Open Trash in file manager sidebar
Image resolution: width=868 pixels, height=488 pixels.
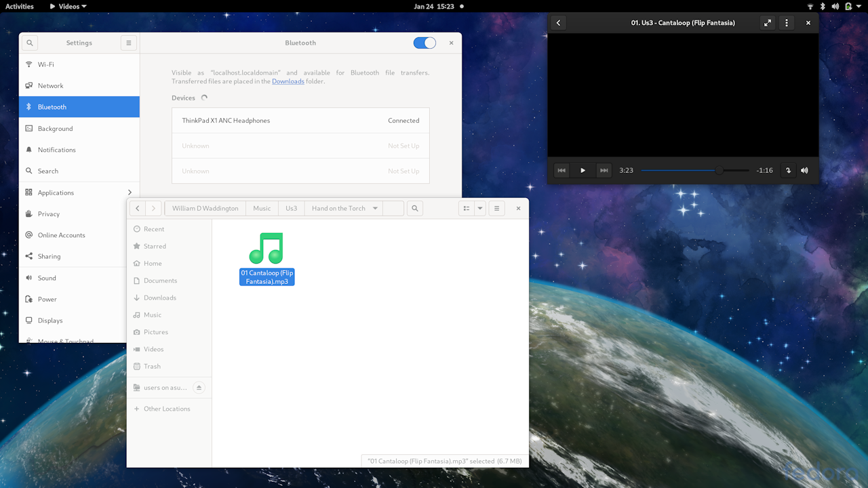pyautogui.click(x=170, y=366)
